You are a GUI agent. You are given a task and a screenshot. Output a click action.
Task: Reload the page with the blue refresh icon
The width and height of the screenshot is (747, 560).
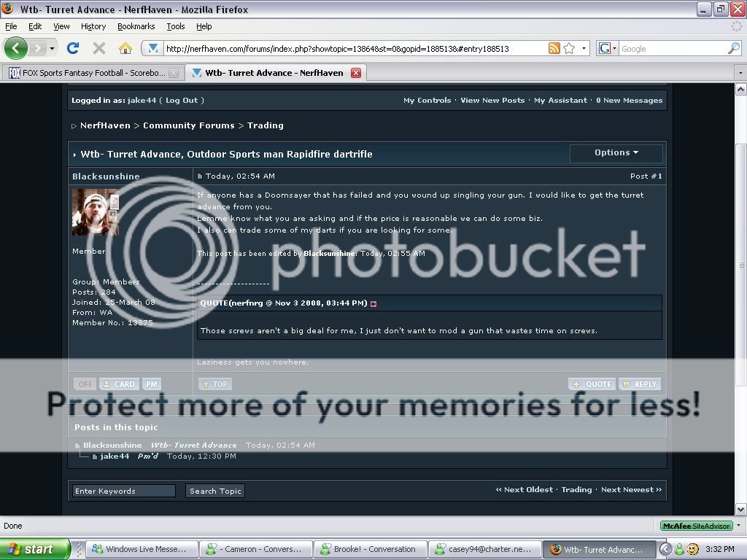[73, 48]
